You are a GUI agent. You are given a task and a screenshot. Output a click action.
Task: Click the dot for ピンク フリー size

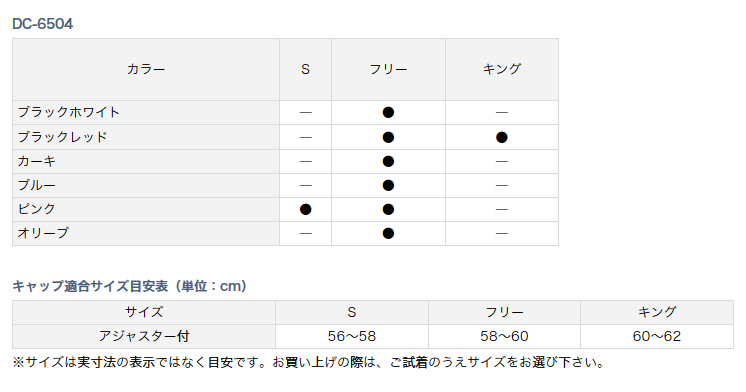click(388, 209)
